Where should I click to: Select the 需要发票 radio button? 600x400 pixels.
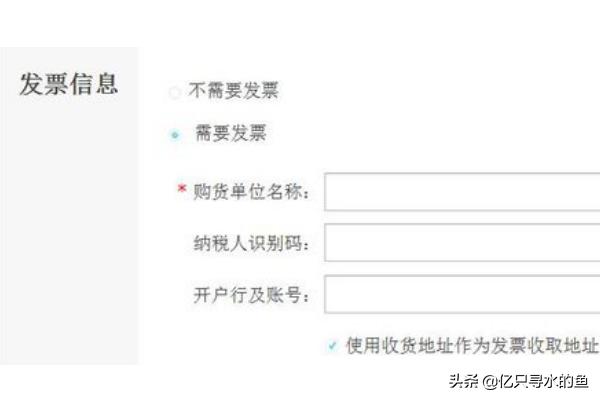coord(175,135)
